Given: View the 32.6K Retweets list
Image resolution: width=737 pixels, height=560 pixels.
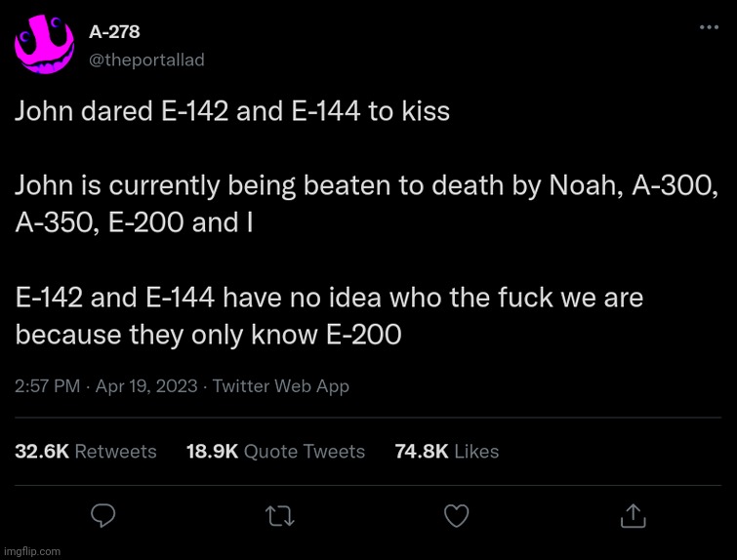Looking at the screenshot, I should click(86, 451).
